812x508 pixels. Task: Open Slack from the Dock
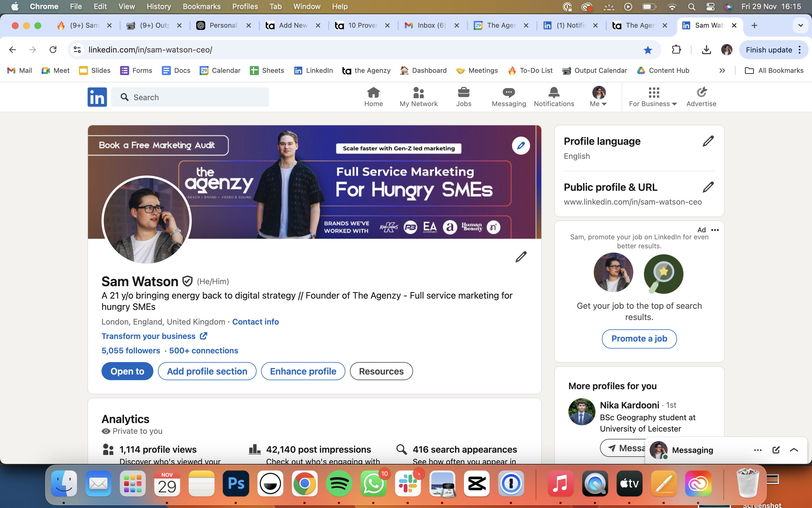[408, 483]
